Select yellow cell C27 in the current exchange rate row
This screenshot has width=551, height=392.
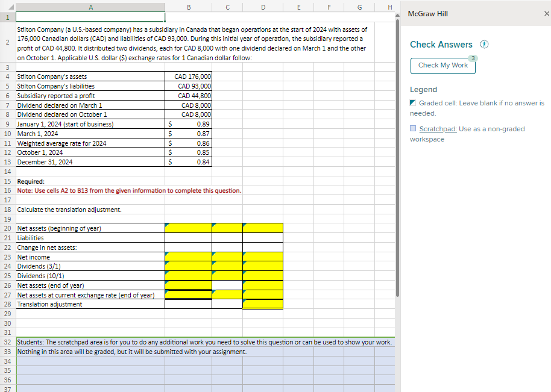coord(227,295)
